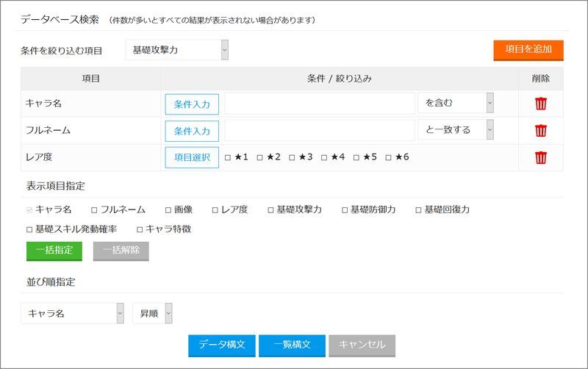Cancel with the キャンセル button
This screenshot has width=588, height=369.
362,345
